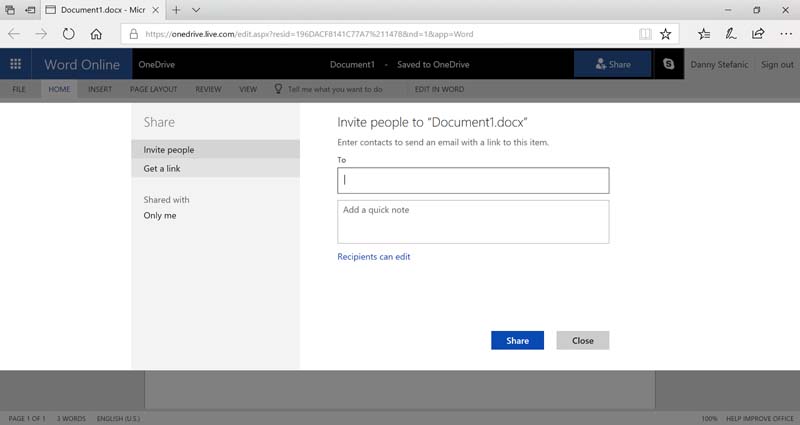The width and height of the screenshot is (800, 425).
Task: Select the HOME ribbon tab
Action: [x=59, y=89]
